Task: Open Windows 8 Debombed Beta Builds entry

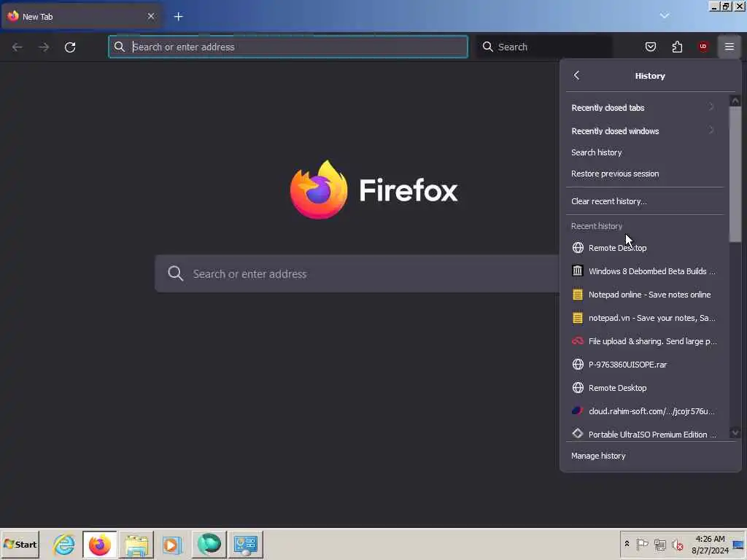Action: [645, 271]
